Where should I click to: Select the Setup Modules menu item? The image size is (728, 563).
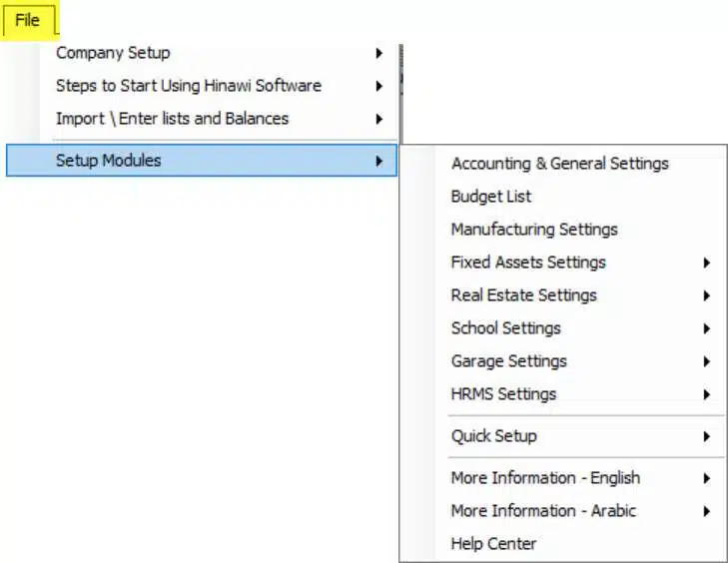click(x=202, y=160)
